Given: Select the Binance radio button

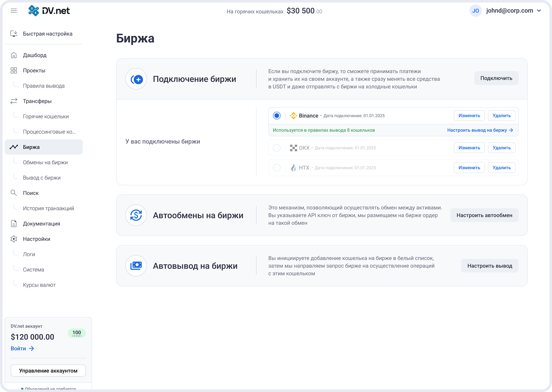Looking at the screenshot, I should coord(277,116).
